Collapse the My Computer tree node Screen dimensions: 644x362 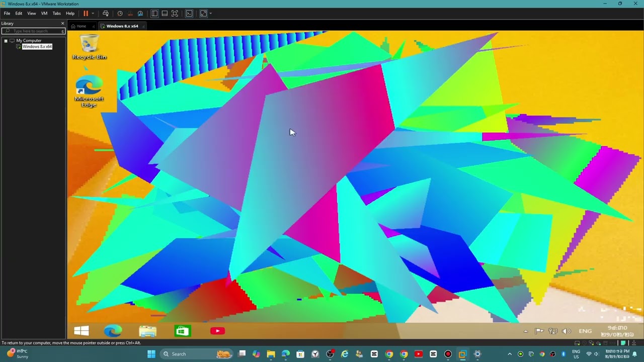[6, 41]
